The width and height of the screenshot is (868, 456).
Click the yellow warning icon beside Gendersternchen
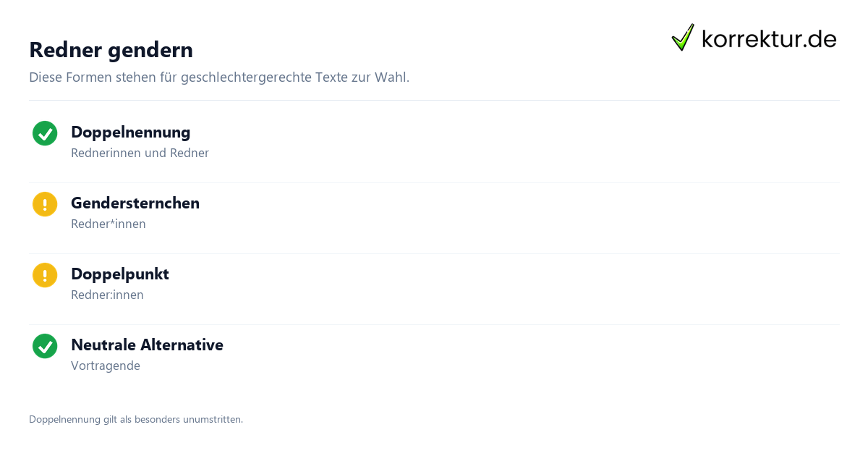coord(45,204)
